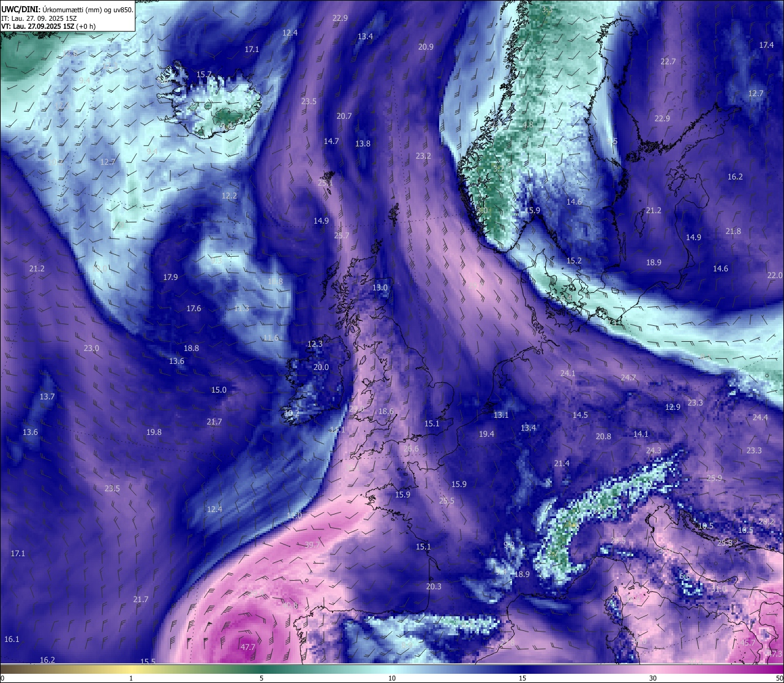Viewport: 784px width, 683px height.
Task: Select the 20.3 value label
Action: [434, 586]
